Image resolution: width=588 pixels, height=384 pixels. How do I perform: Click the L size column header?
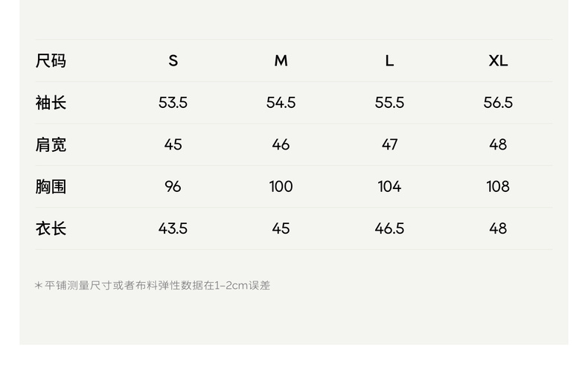[x=389, y=61]
